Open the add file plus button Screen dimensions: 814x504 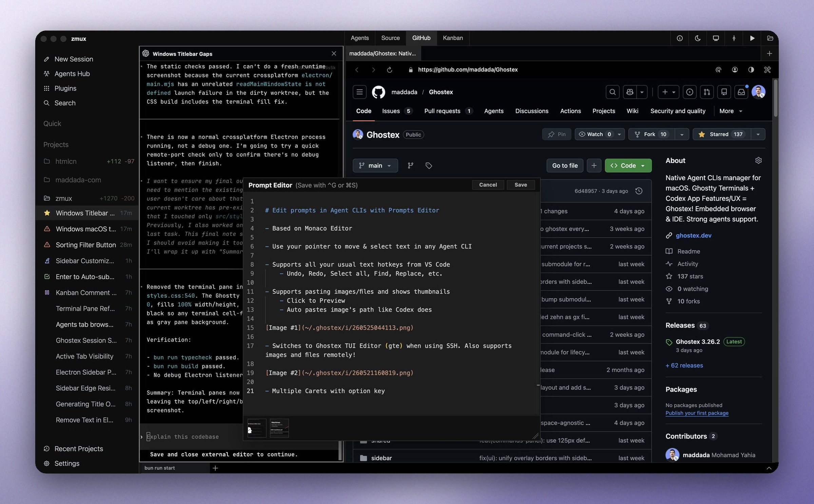[x=594, y=166]
